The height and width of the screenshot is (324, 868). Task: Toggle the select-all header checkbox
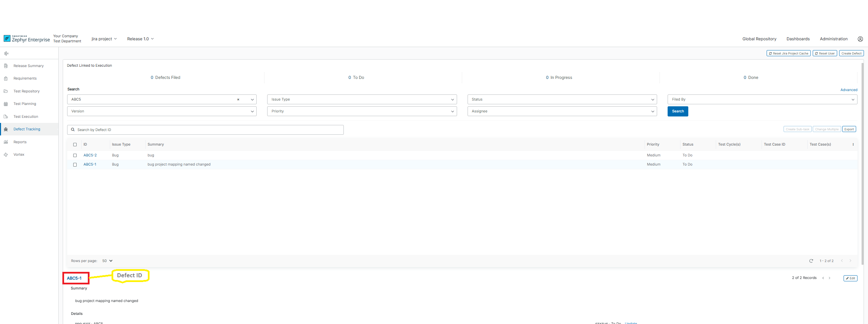(75, 145)
